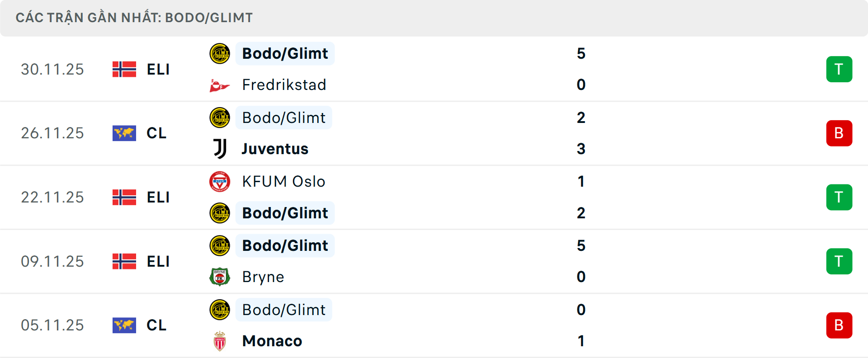This screenshot has height=358, width=868.
Task: Open the Juventus team link
Action: tap(275, 149)
